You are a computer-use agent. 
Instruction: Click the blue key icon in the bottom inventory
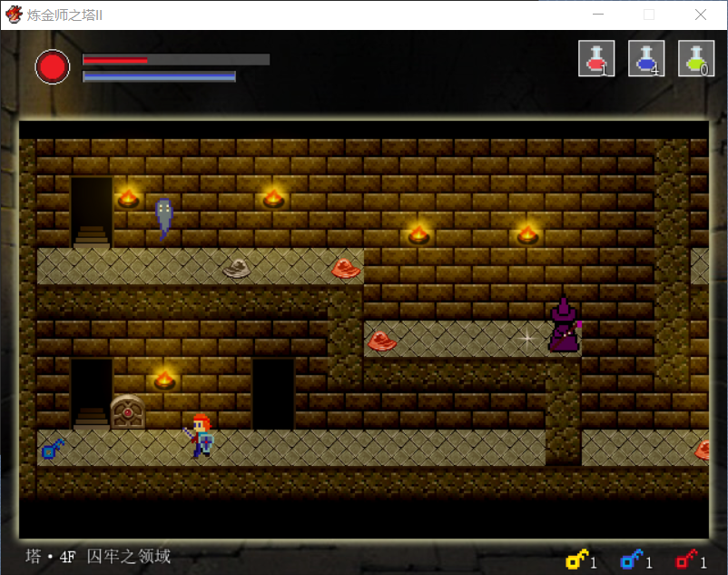coord(632,559)
